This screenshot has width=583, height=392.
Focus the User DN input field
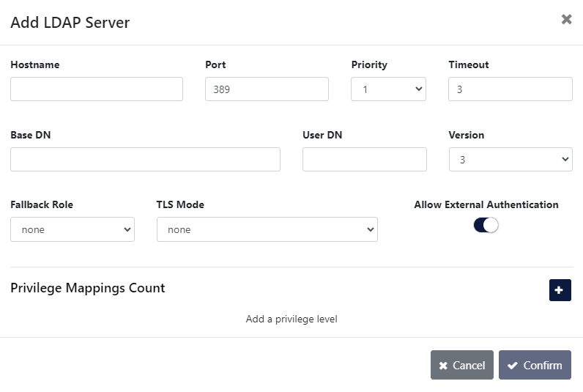[x=364, y=159]
